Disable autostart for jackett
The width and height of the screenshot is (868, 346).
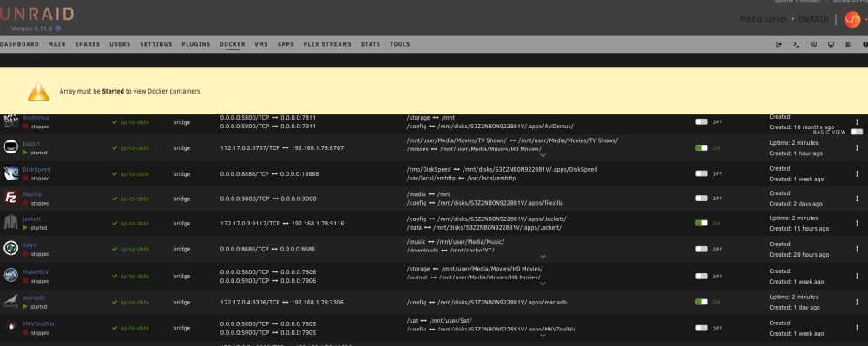(x=701, y=224)
